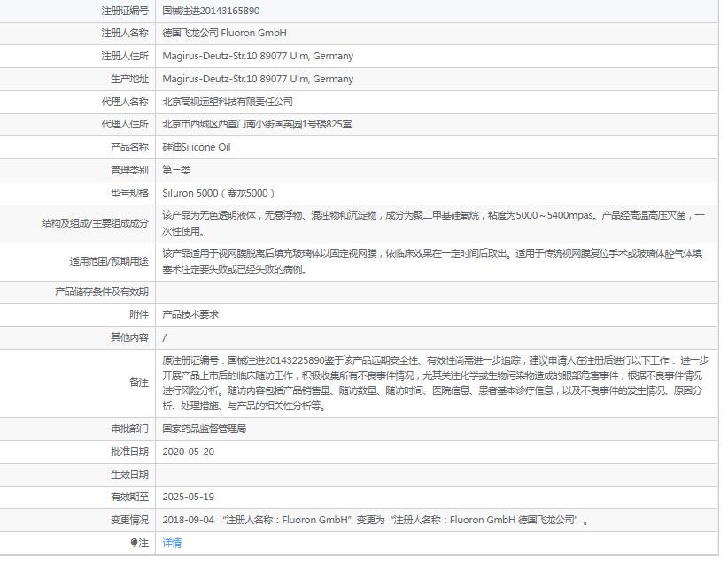Click the 变更情况 label
The width and height of the screenshot is (728, 564).
point(129,520)
